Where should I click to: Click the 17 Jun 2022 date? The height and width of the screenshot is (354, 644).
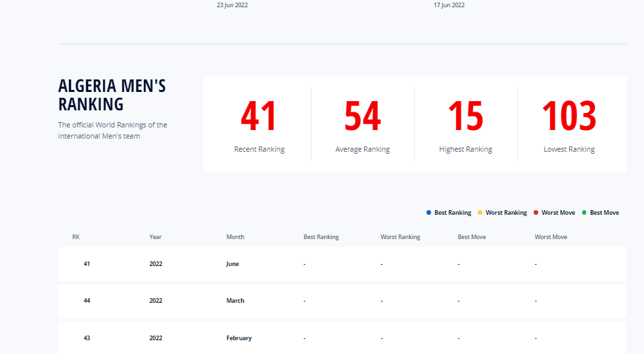point(449,5)
